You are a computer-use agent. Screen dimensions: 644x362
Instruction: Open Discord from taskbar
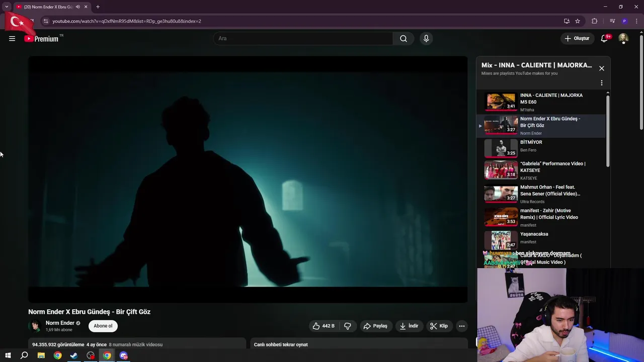pos(124,355)
